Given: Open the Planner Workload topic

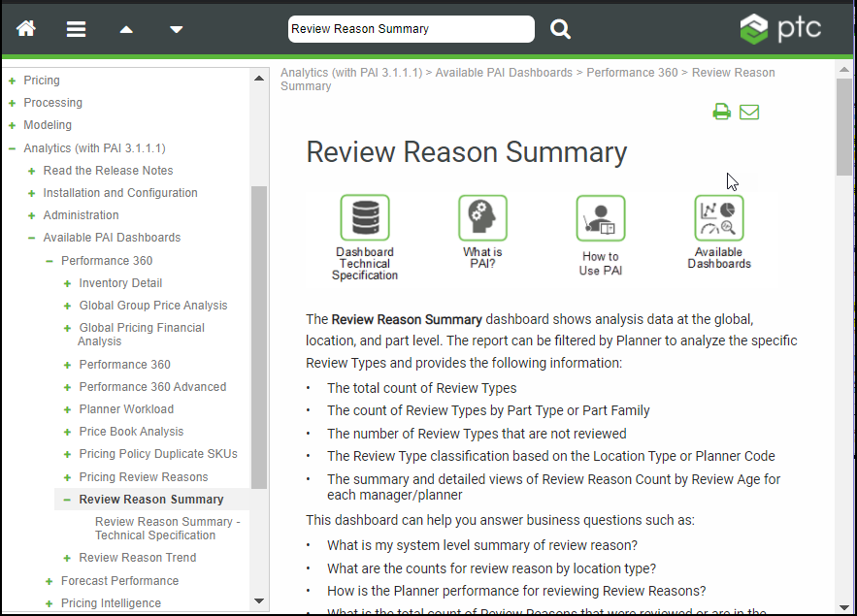Looking at the screenshot, I should [126, 409].
